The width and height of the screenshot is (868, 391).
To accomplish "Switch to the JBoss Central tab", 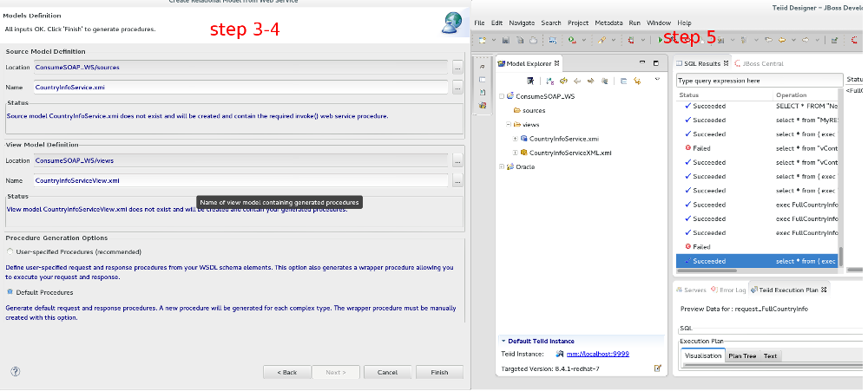I will [759, 63].
